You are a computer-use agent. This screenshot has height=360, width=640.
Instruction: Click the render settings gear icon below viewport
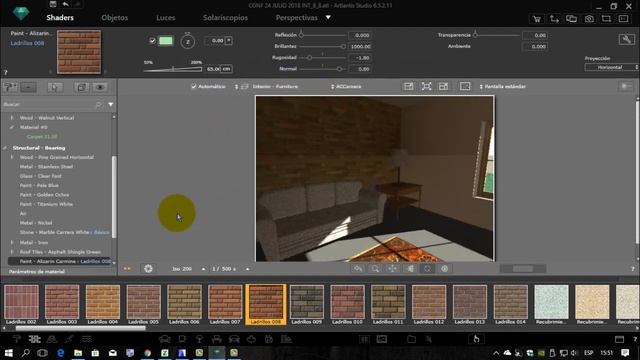pyautogui.click(x=148, y=269)
